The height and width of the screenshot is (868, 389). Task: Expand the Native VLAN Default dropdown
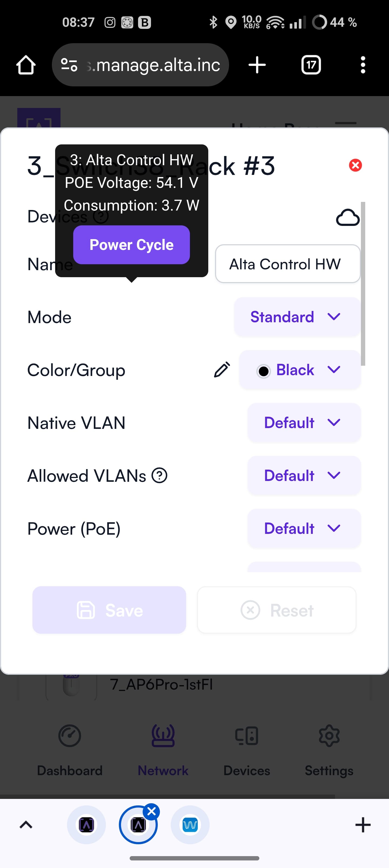coord(304,423)
